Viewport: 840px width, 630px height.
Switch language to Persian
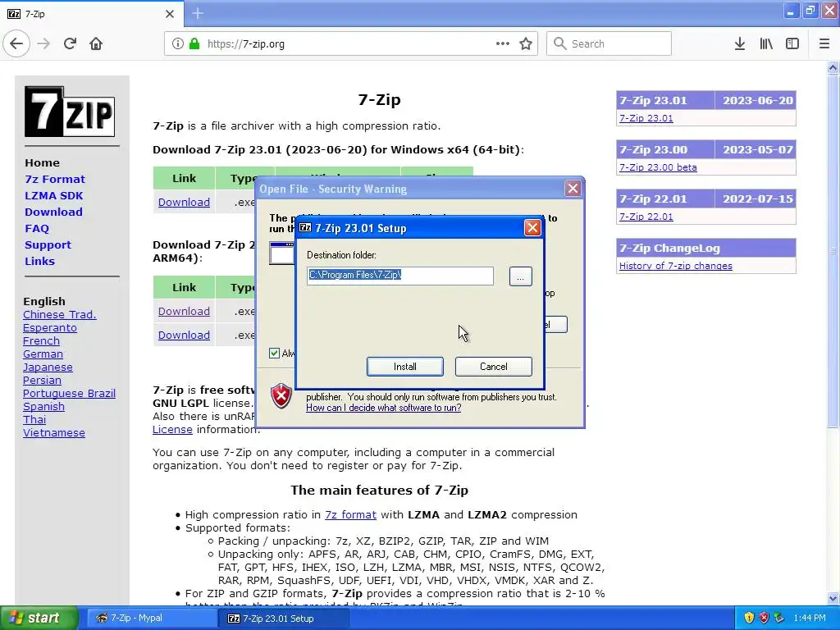pos(42,381)
